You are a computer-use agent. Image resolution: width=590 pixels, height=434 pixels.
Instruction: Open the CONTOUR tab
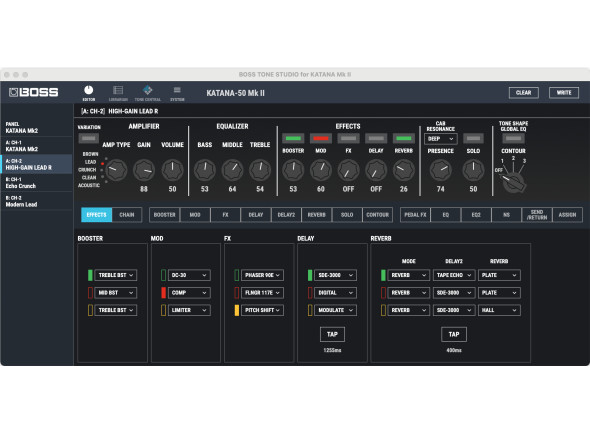pyautogui.click(x=377, y=215)
